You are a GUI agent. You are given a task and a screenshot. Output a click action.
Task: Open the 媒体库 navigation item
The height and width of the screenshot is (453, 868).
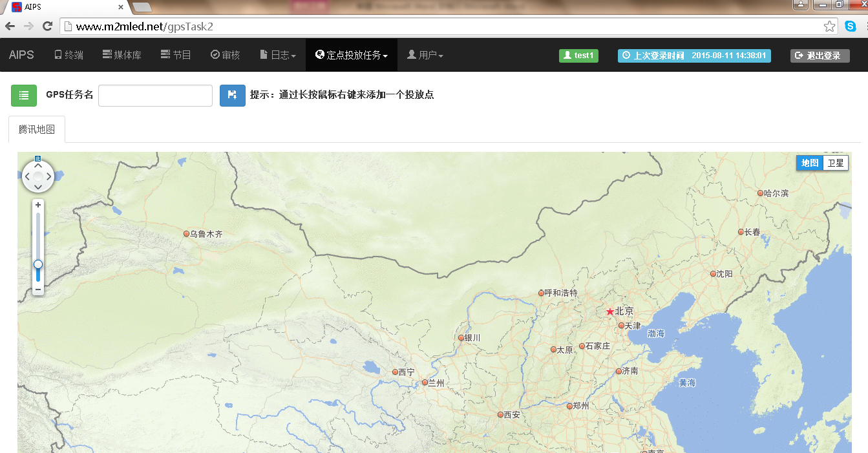pyautogui.click(x=122, y=56)
